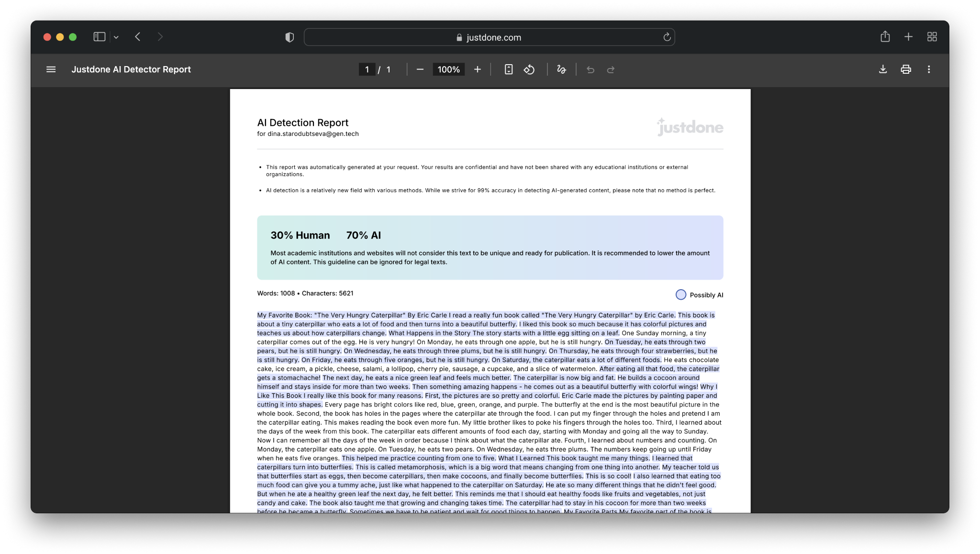Screen dimensions: 980x554
Task: Open Safari privacy report shield icon
Action: [x=290, y=37]
